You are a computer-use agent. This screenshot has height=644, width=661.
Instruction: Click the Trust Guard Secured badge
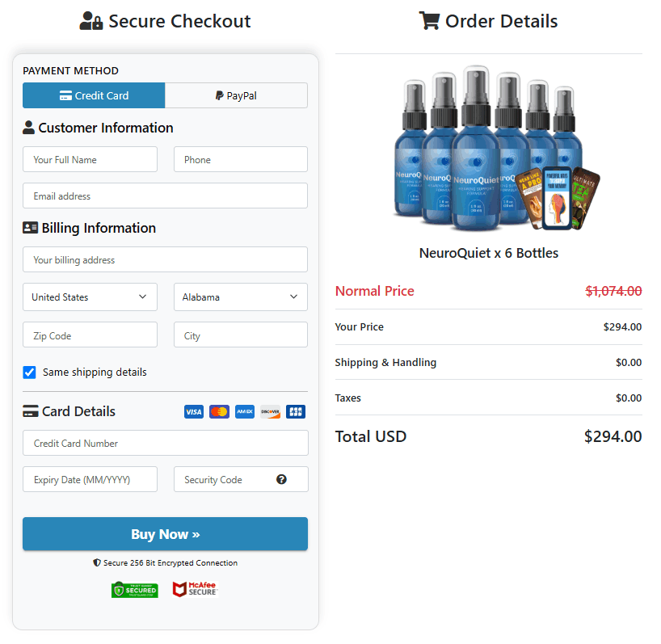[134, 589]
